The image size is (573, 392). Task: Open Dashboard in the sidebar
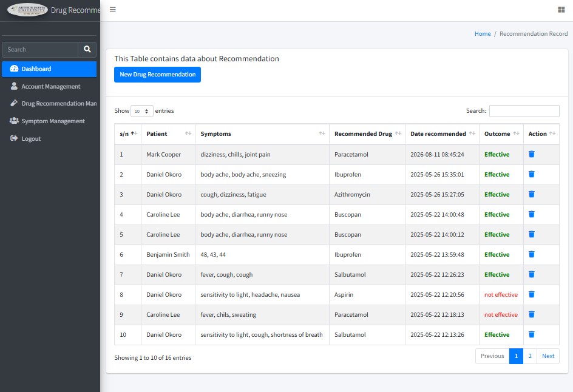point(49,69)
